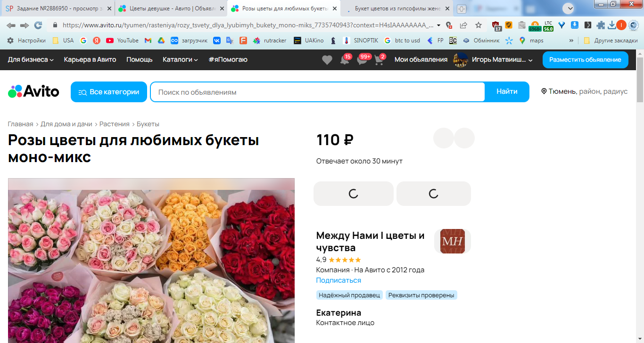Open the Yandex bookmark icon
The height and width of the screenshot is (343, 644).
[x=96, y=41]
